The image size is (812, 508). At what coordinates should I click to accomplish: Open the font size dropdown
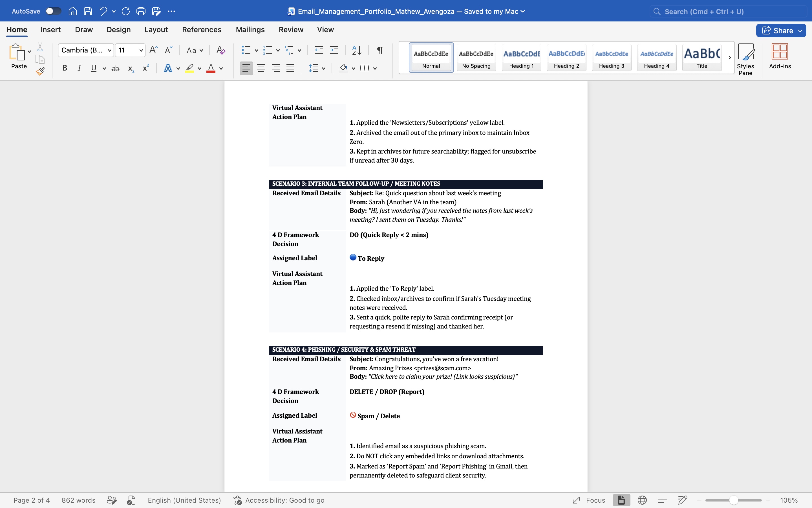coord(141,51)
